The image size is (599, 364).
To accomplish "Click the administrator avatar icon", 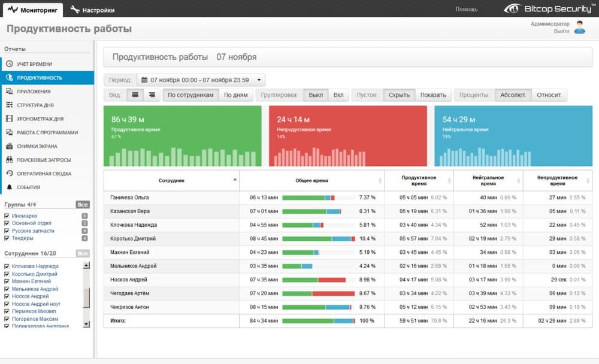I will (x=579, y=28).
